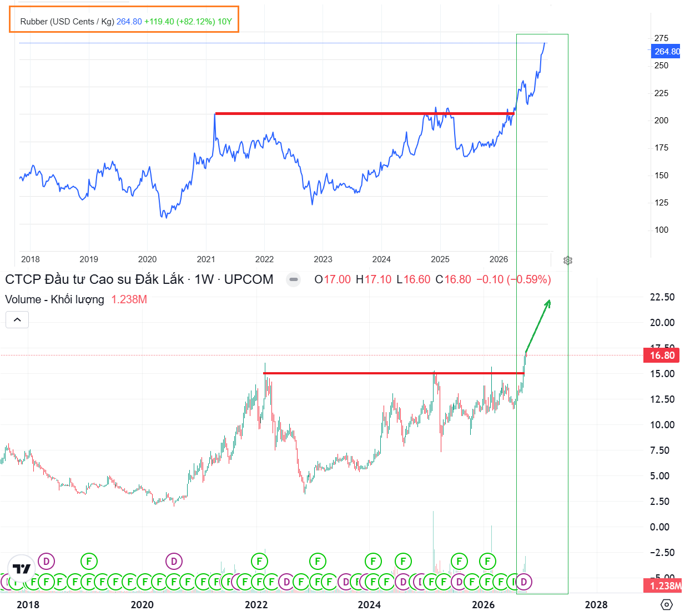
Task: Select the 1W interval label
Action: [x=204, y=279]
